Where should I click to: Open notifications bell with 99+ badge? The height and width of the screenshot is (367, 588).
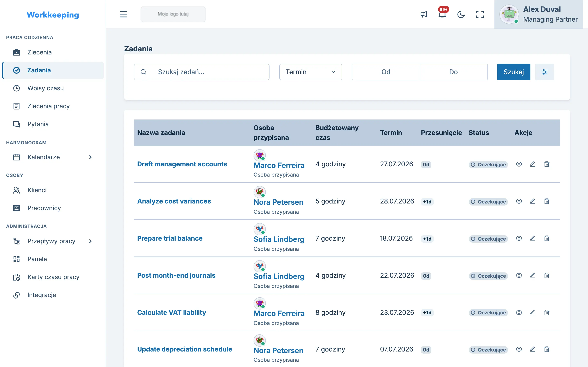point(442,14)
